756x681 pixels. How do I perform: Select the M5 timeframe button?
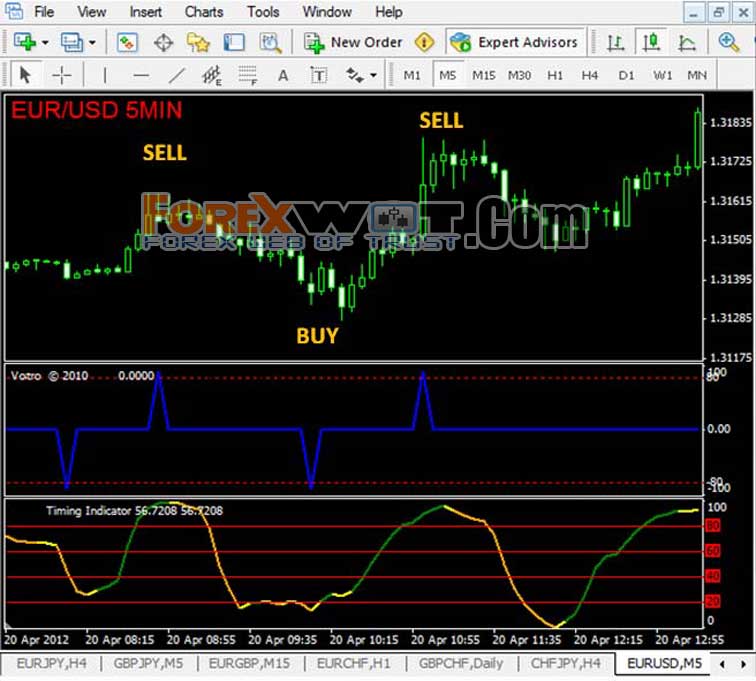click(448, 75)
